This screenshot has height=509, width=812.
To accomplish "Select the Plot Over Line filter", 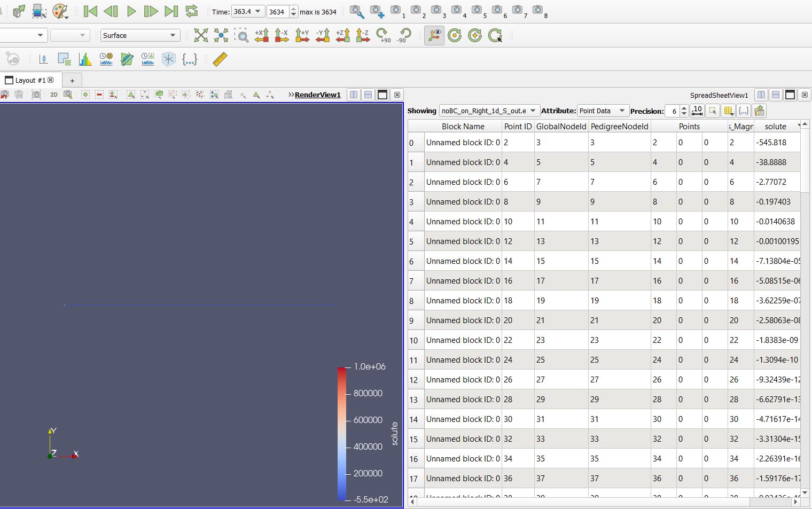I will pos(127,59).
